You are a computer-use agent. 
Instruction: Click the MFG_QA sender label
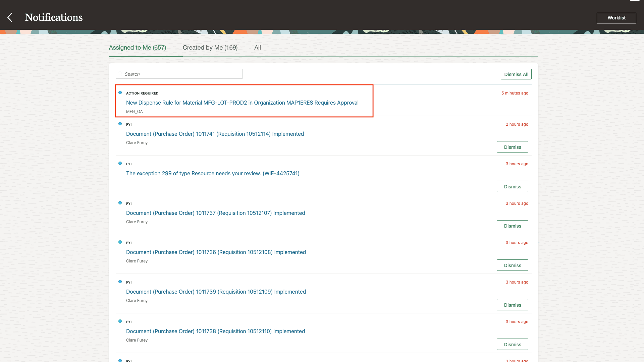click(135, 112)
